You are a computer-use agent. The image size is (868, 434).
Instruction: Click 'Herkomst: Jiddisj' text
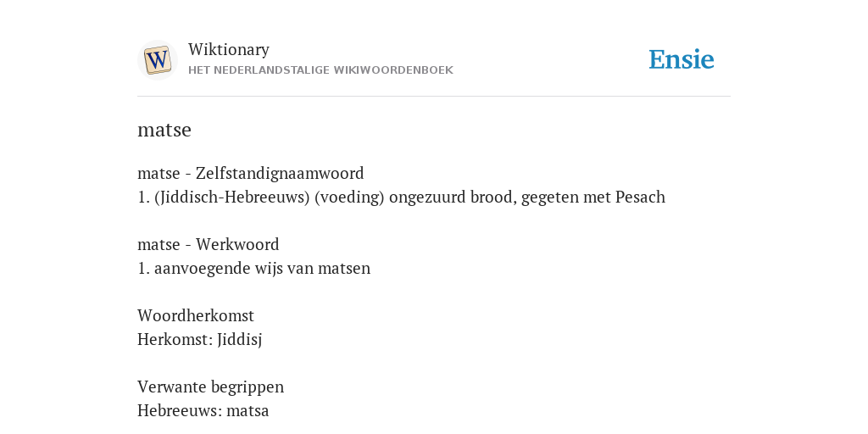coord(200,339)
